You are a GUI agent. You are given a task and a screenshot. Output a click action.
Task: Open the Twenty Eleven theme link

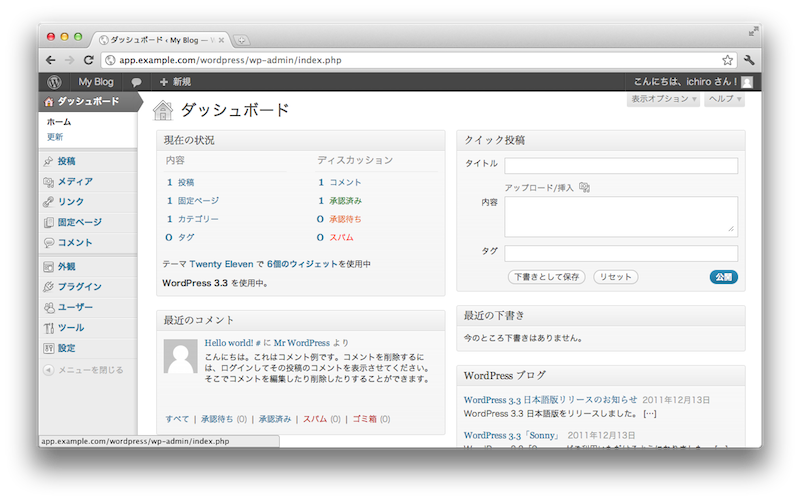[221, 264]
